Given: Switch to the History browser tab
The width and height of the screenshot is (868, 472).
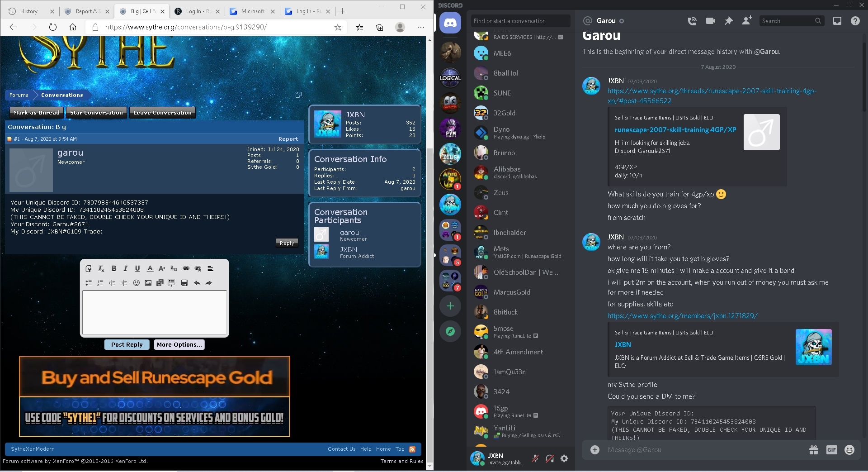Looking at the screenshot, I should pos(30,11).
